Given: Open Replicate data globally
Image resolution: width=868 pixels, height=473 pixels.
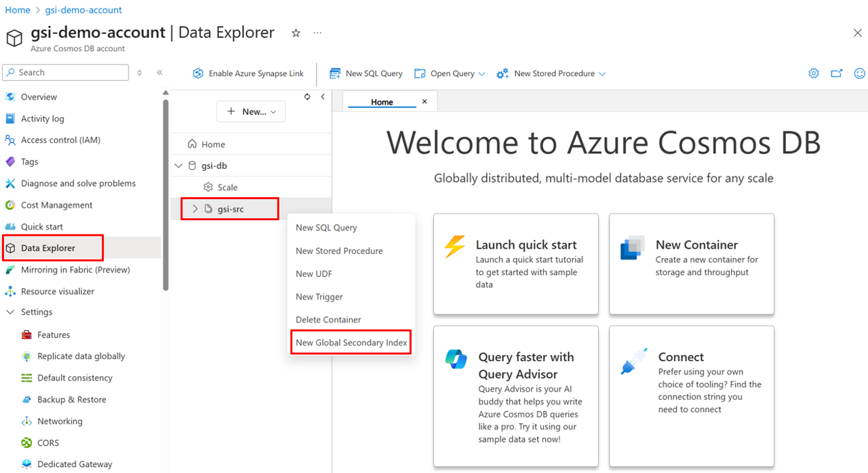Looking at the screenshot, I should [81, 356].
